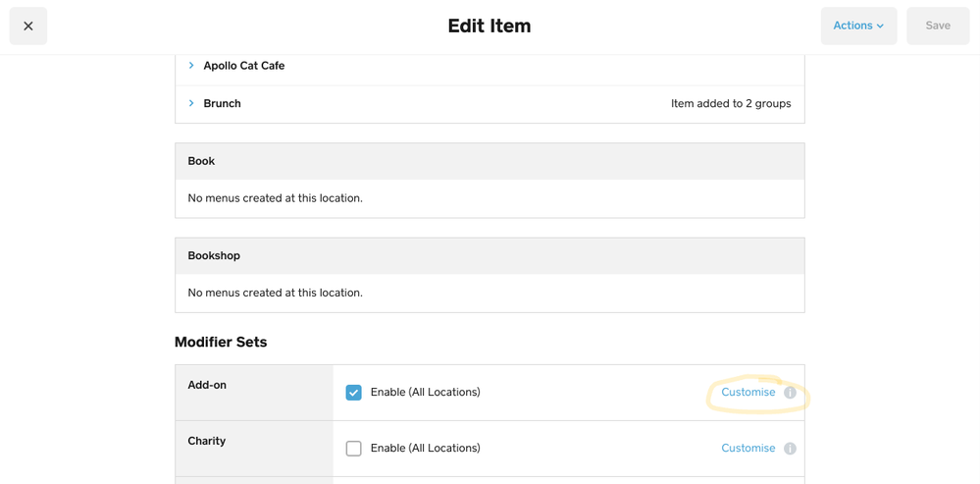Enable Charity modifier set for all locations

coord(354,449)
